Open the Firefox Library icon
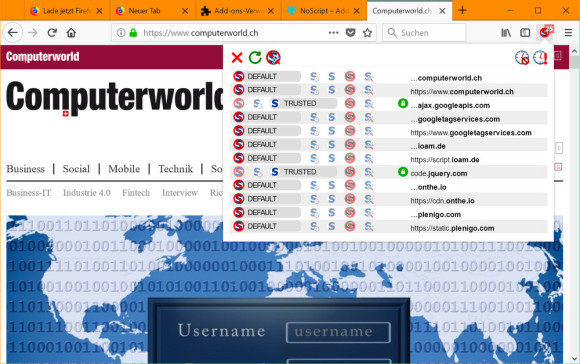580x364 pixels. point(506,33)
